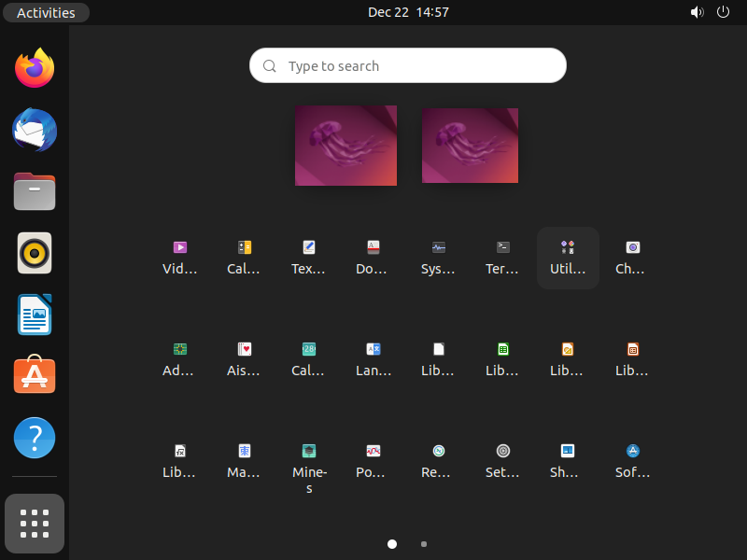This screenshot has height=560, width=747.
Task: Open Ubuntu Software from the dock
Action: coord(35,375)
